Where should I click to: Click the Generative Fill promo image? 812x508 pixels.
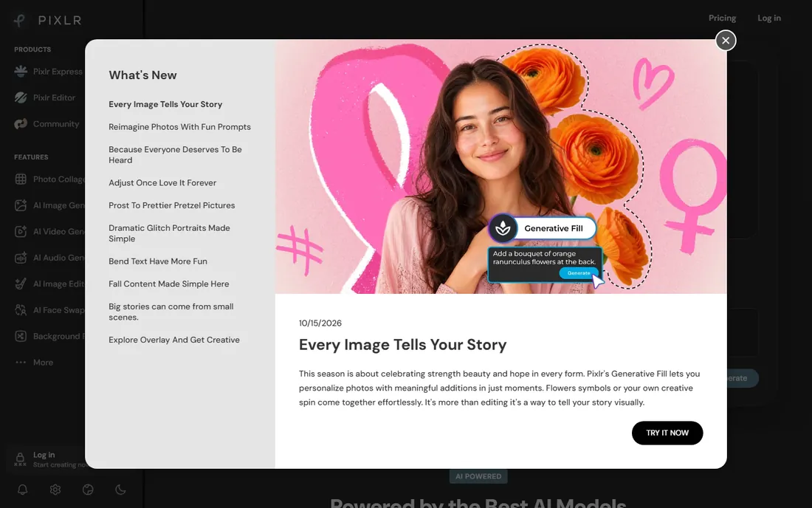click(x=500, y=167)
